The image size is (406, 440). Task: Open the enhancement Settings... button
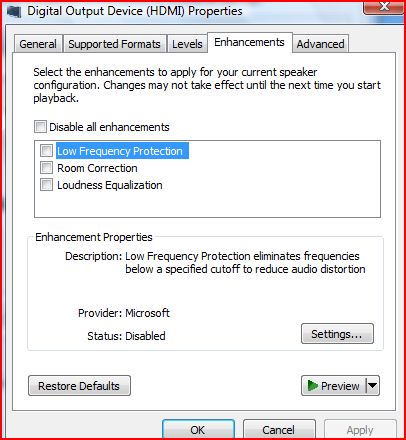click(x=337, y=334)
